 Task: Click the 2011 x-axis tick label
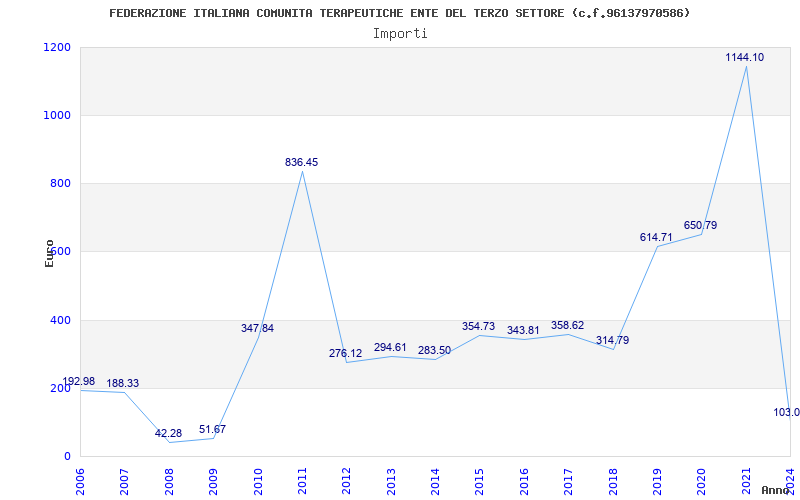point(302,481)
